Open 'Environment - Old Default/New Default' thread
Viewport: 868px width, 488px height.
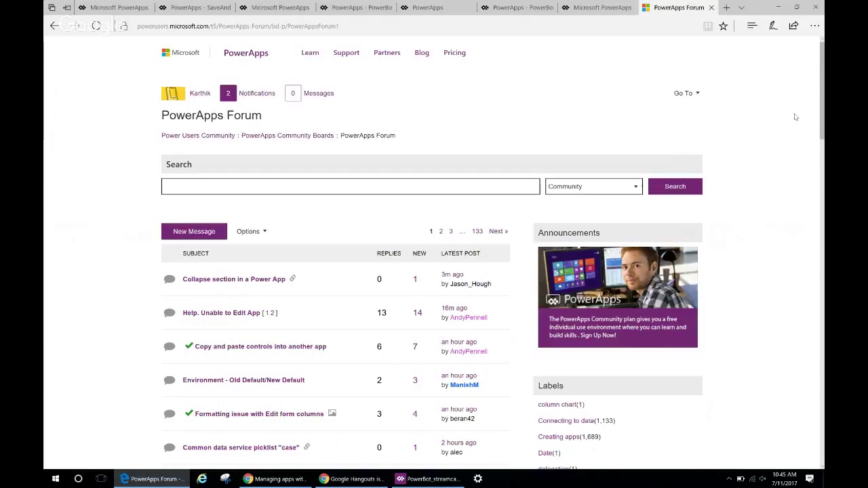[x=243, y=380]
